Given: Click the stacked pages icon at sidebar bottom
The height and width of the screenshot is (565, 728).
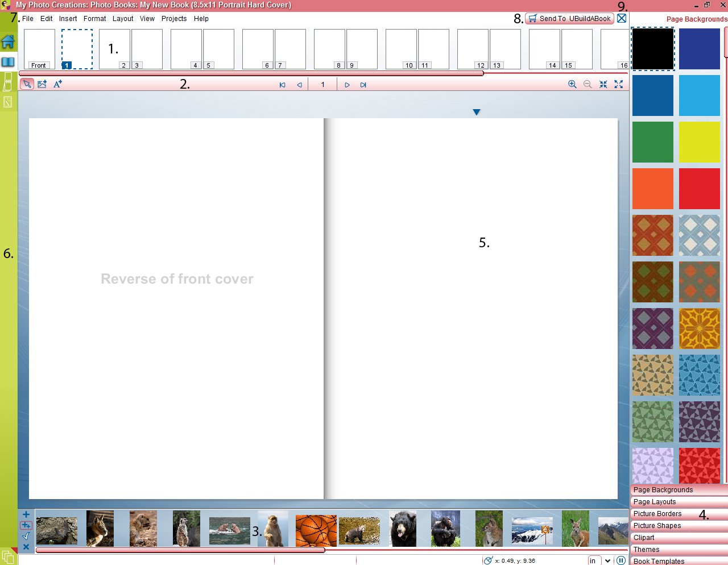Looking at the screenshot, I should (x=8, y=556).
